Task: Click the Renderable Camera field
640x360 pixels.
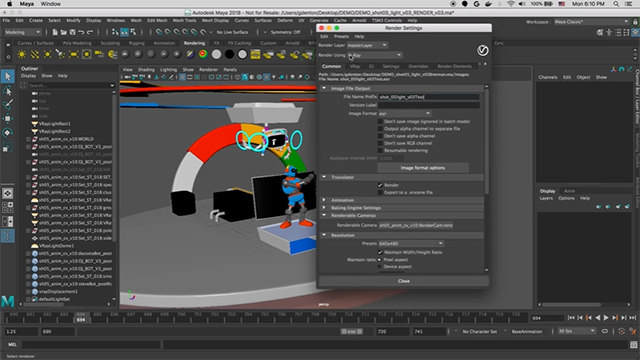Action: (416, 225)
